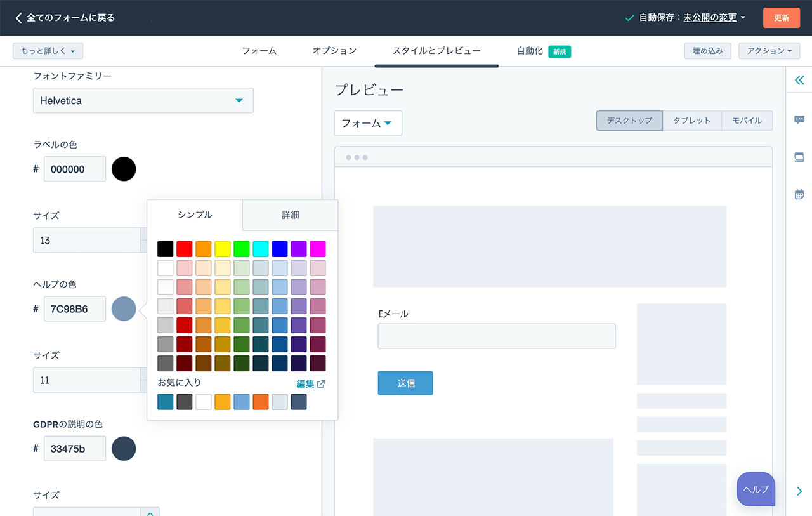The height and width of the screenshot is (516, 812).
Task: Click the 埋め込み button
Action: click(x=707, y=51)
